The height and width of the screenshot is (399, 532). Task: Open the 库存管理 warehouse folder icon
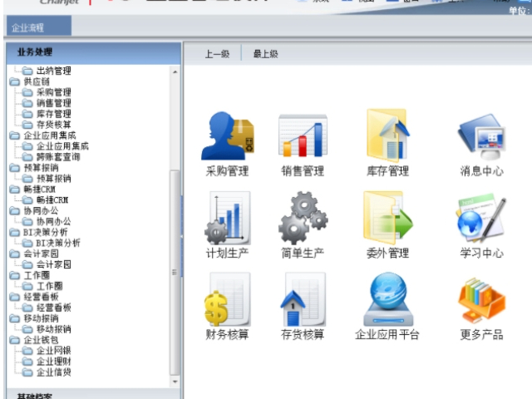click(x=388, y=135)
